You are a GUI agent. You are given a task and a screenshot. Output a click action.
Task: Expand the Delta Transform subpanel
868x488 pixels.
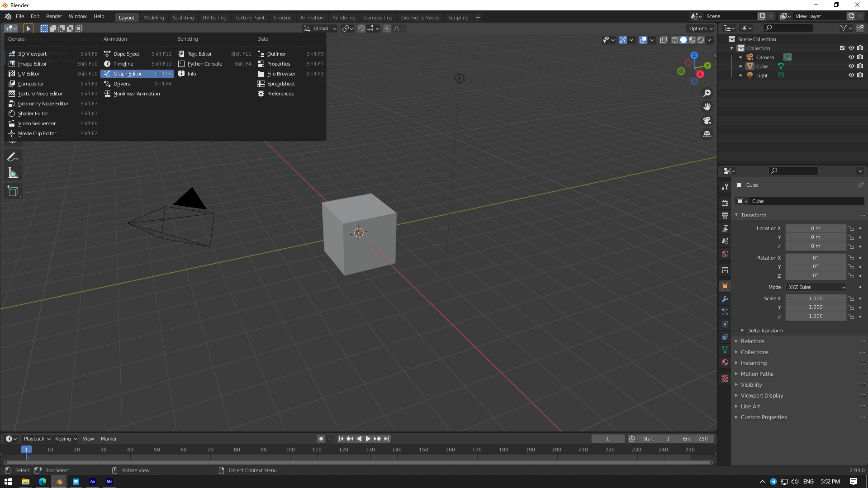(765, 331)
